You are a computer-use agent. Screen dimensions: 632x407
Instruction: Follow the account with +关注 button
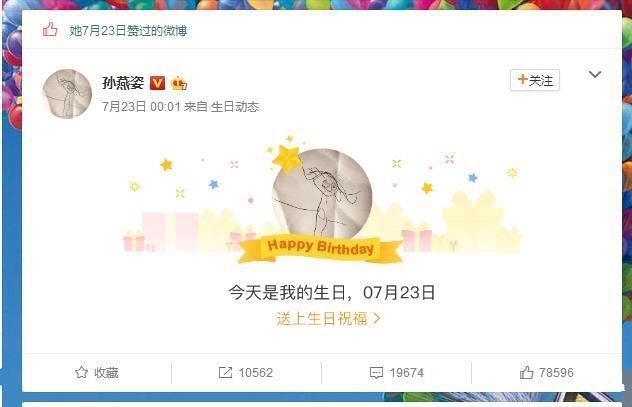click(535, 80)
